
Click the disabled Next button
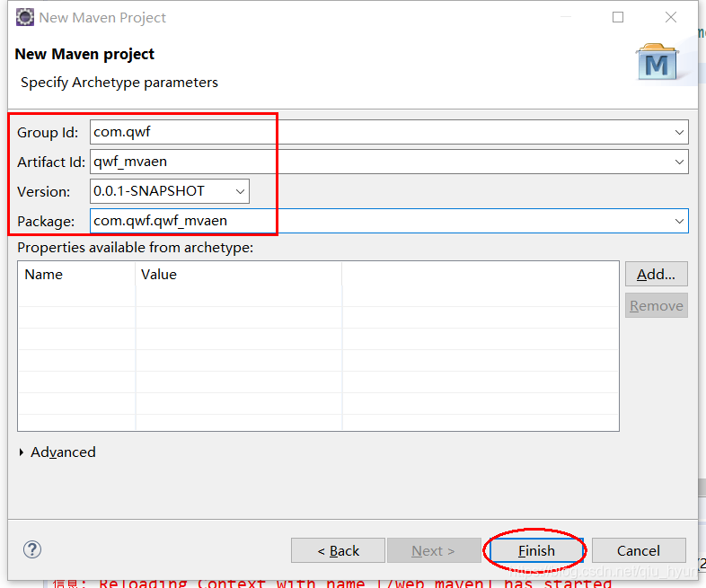point(433,550)
